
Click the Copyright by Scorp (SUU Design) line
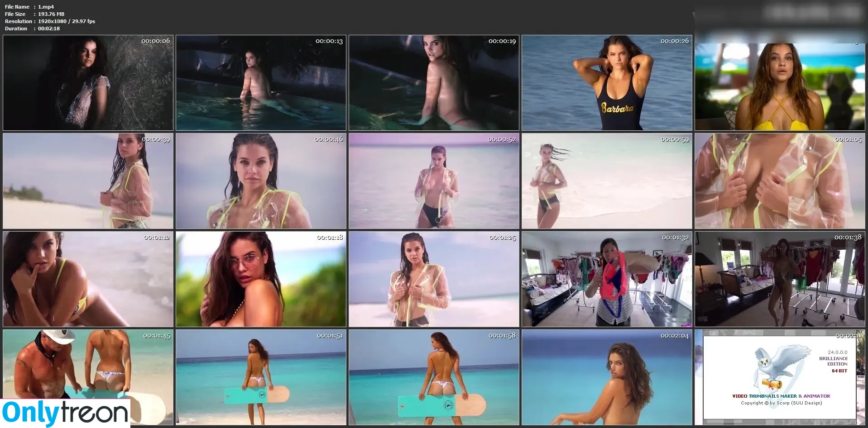pos(781,403)
